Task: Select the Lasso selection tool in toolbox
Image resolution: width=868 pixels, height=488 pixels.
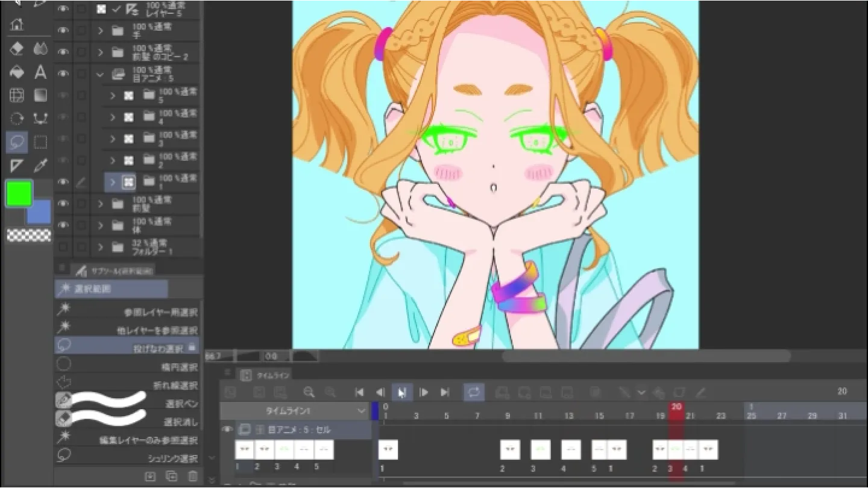Action: tap(17, 142)
